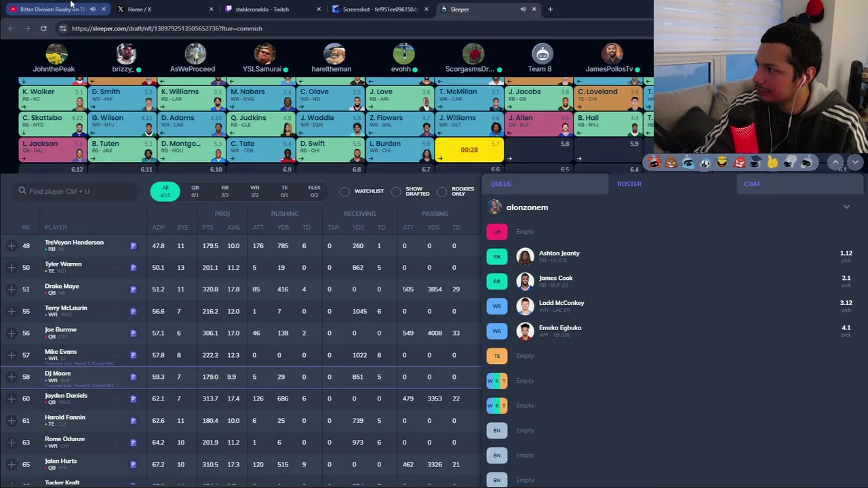Send the thumbs up emoji reaction

(x=772, y=162)
